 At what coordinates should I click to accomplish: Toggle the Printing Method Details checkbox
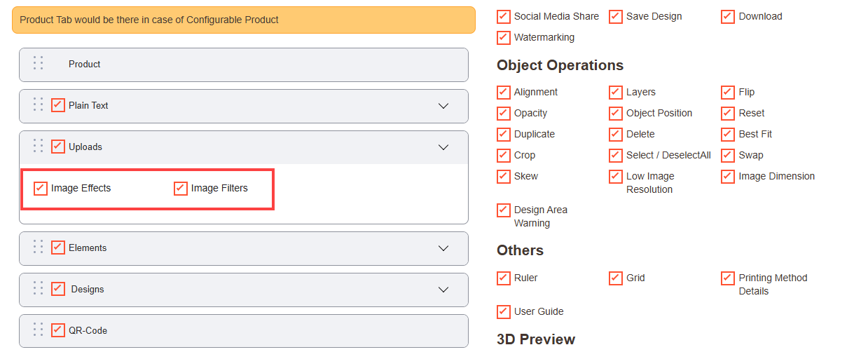pyautogui.click(x=728, y=278)
